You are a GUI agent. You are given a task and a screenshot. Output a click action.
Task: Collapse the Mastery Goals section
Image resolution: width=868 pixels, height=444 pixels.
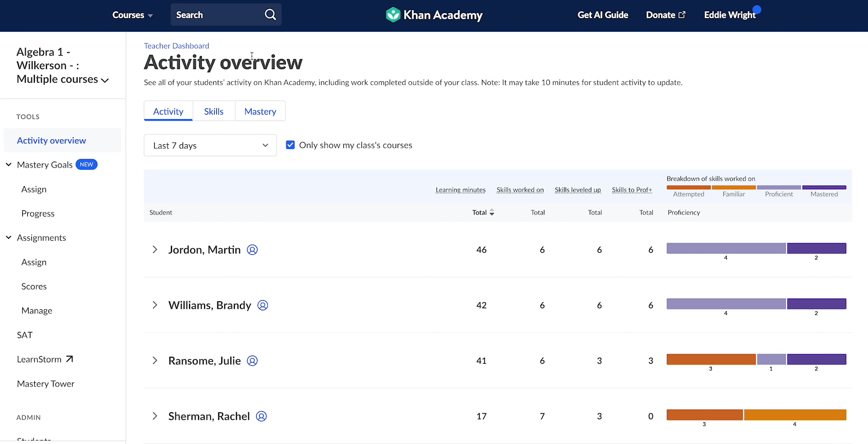tap(9, 164)
